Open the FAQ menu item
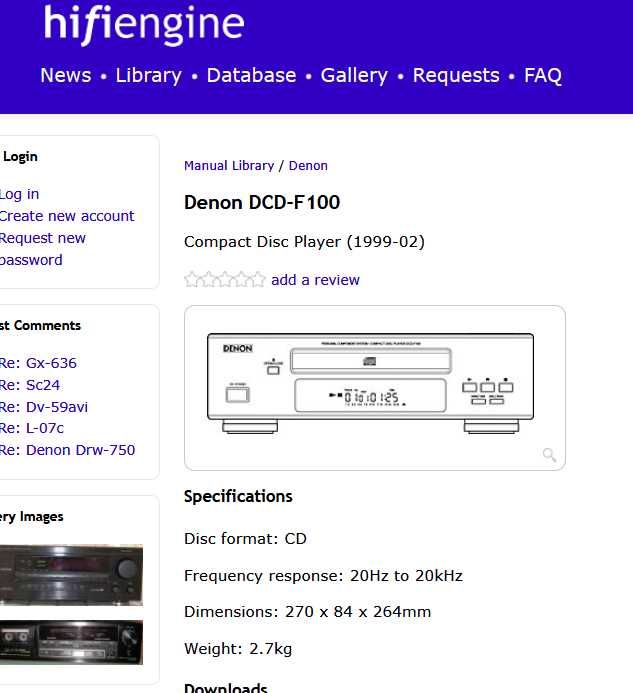633x693 pixels. pos(543,76)
